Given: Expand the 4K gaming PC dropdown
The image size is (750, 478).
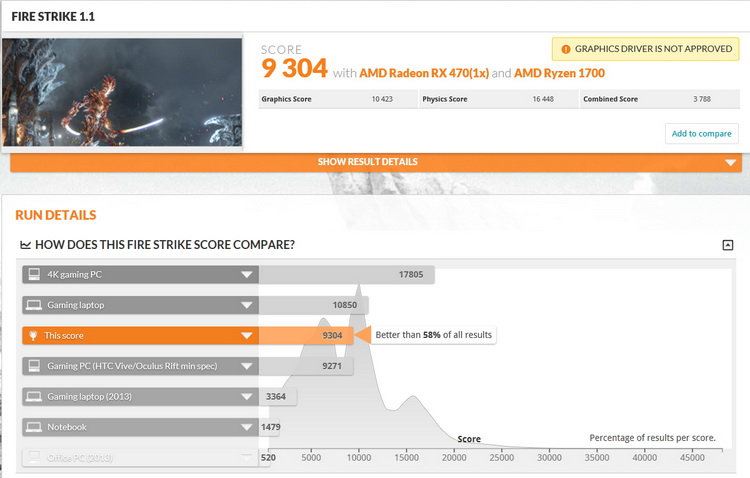Looking at the screenshot, I should coord(246,275).
